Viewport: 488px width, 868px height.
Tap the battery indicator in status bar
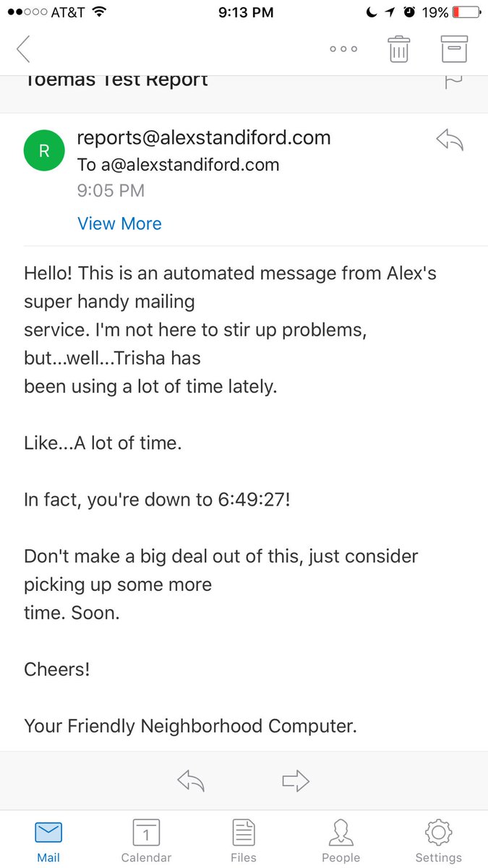point(466,12)
